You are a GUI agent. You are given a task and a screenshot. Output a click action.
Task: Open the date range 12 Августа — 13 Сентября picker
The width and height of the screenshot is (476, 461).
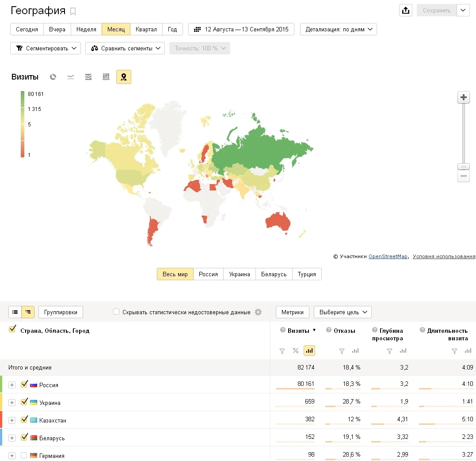241,30
